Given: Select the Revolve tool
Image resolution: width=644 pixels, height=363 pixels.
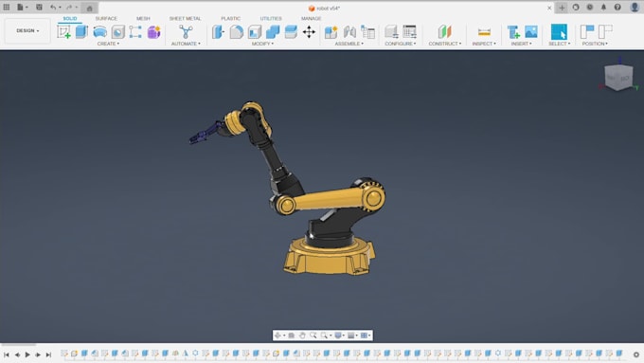Looking at the screenshot, I should tap(99, 32).
